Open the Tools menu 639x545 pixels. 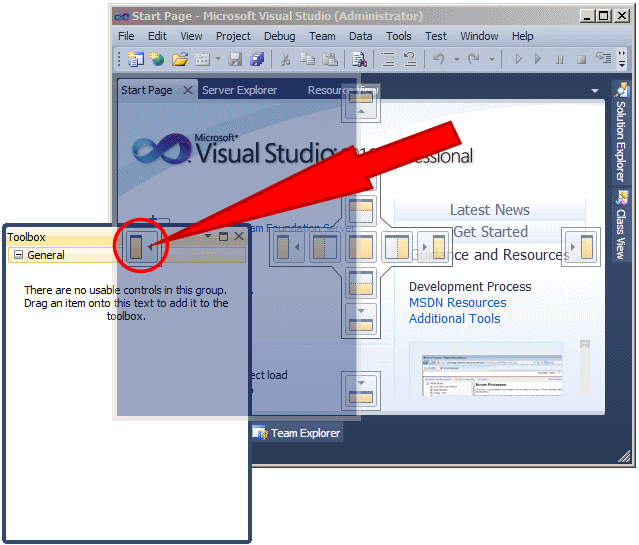coord(399,36)
